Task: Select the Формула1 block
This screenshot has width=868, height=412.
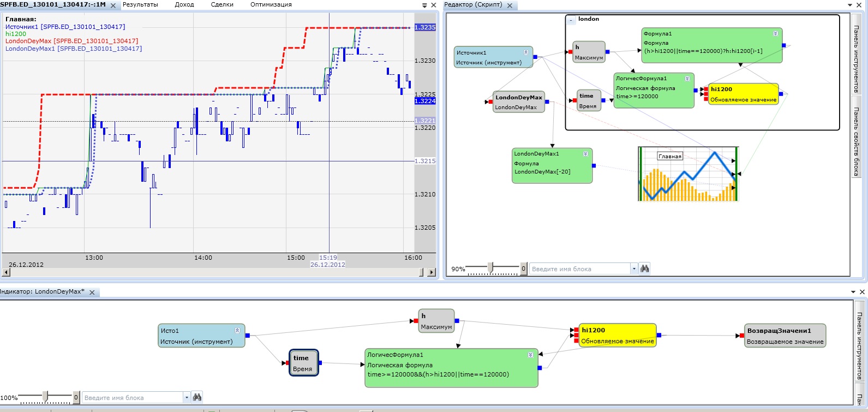Action: pos(711,45)
